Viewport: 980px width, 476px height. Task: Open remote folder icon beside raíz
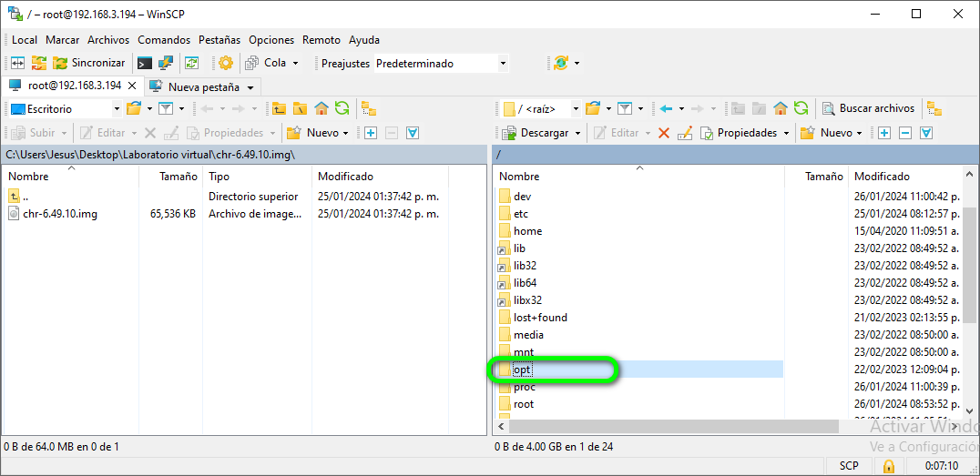click(x=593, y=108)
